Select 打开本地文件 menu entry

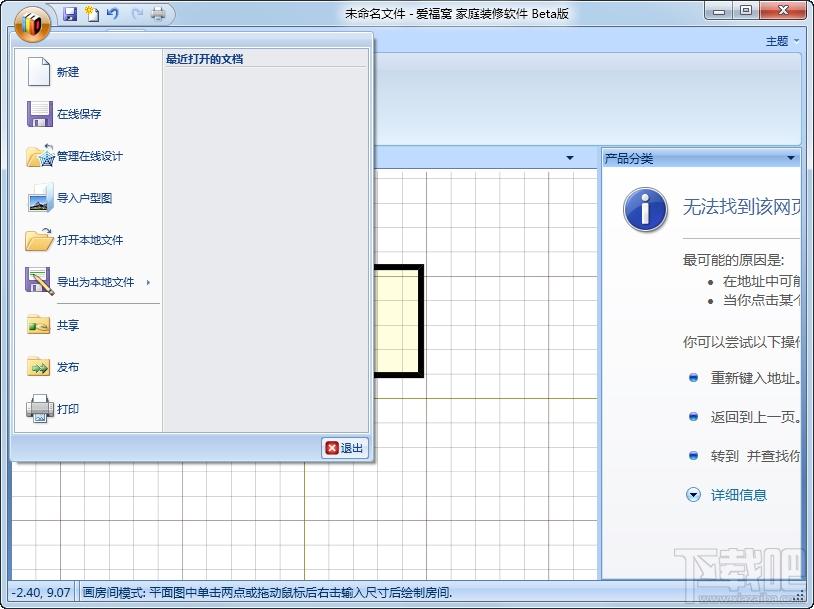[x=88, y=240]
